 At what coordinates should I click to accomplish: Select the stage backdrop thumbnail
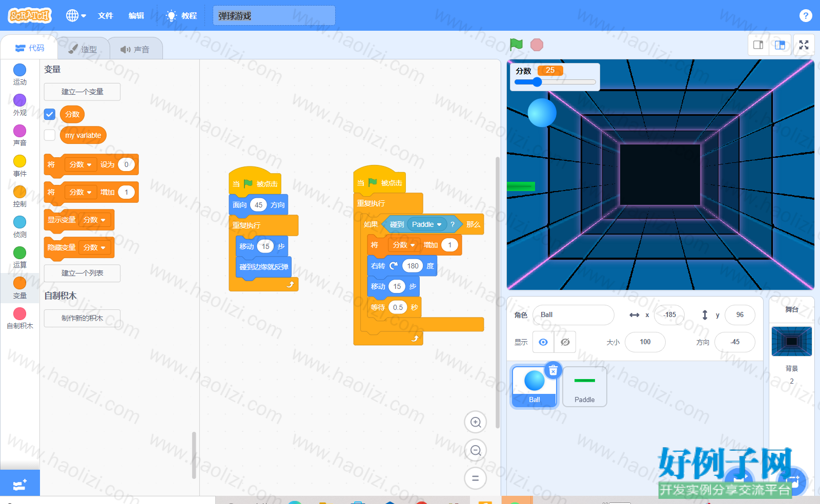tap(792, 342)
